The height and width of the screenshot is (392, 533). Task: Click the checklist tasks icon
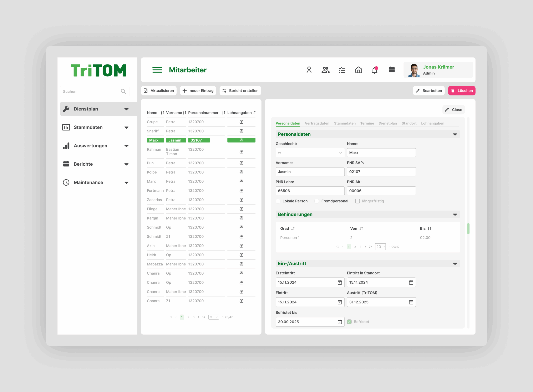[342, 70]
